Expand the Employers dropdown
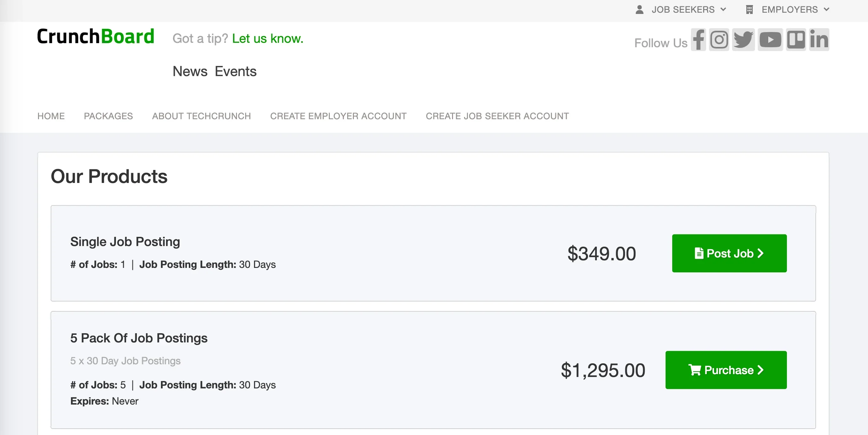This screenshot has height=435, width=868. coord(795,10)
